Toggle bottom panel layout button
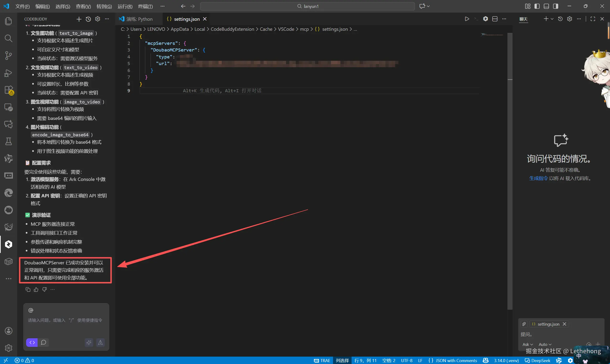 pyautogui.click(x=546, y=6)
